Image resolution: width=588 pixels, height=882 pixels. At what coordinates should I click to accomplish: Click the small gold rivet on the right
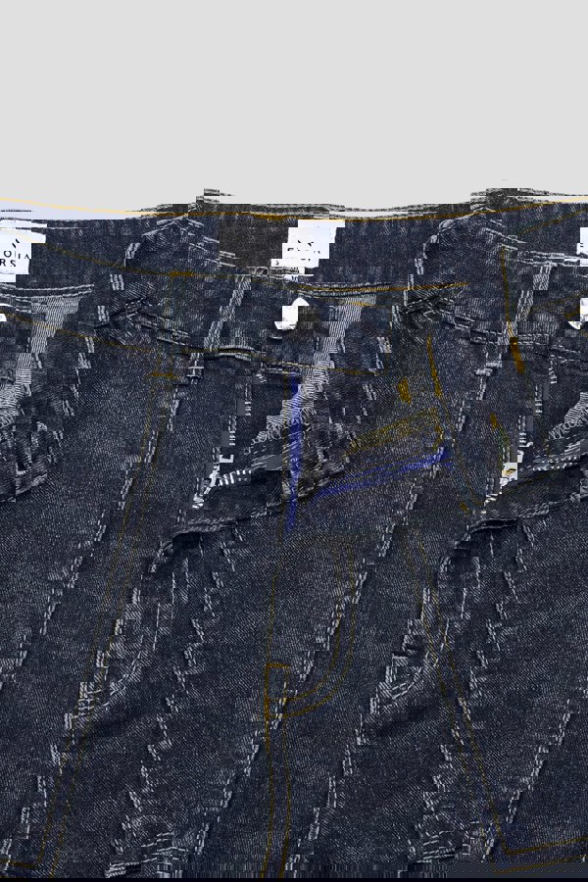click(509, 475)
